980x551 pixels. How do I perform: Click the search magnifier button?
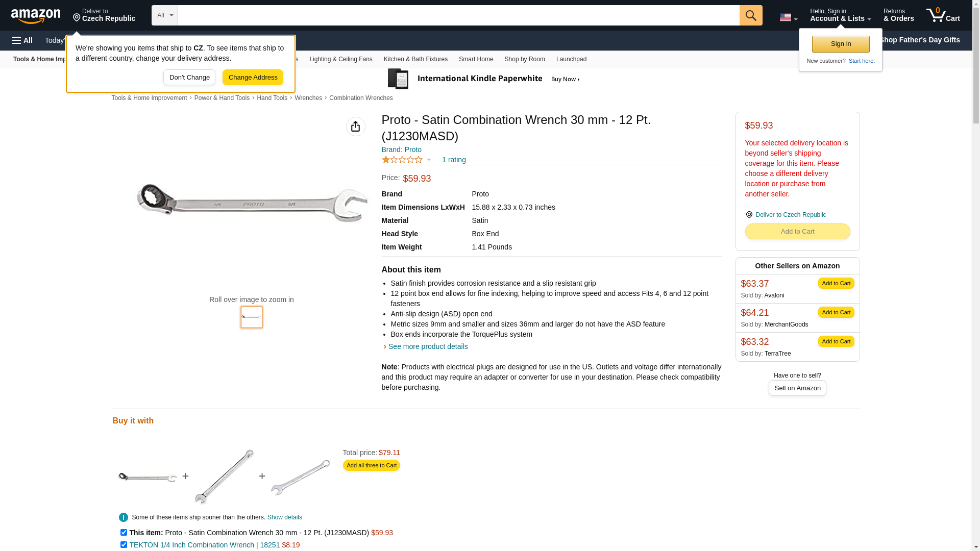pyautogui.click(x=750, y=15)
